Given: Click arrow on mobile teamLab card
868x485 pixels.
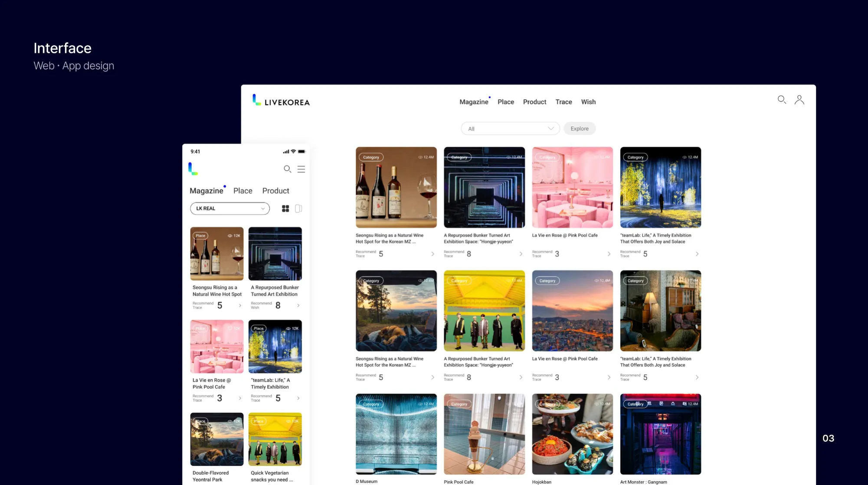Looking at the screenshot, I should (x=298, y=398).
